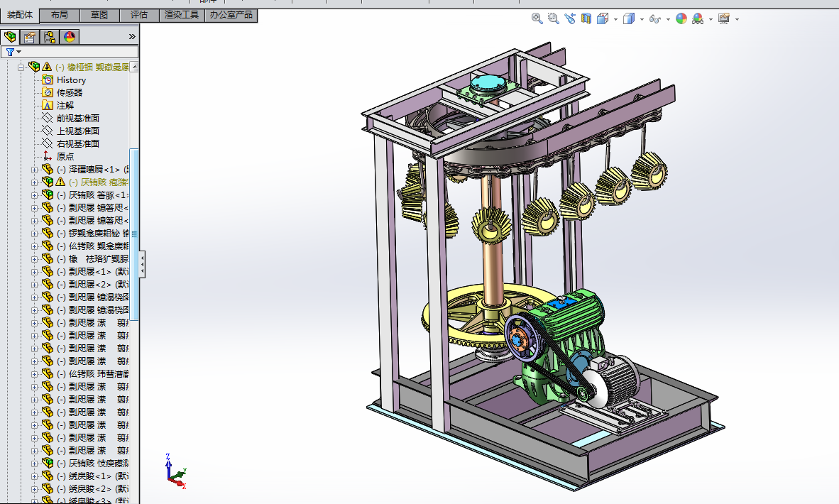Click the 注解 annotations folder icon
Image resolution: width=839 pixels, height=504 pixels.
coord(48,105)
